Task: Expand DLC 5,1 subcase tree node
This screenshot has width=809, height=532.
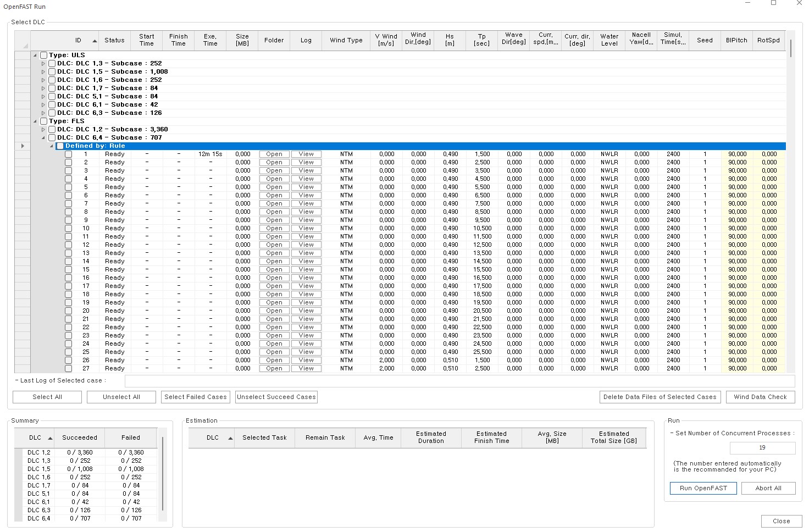Action: click(44, 97)
